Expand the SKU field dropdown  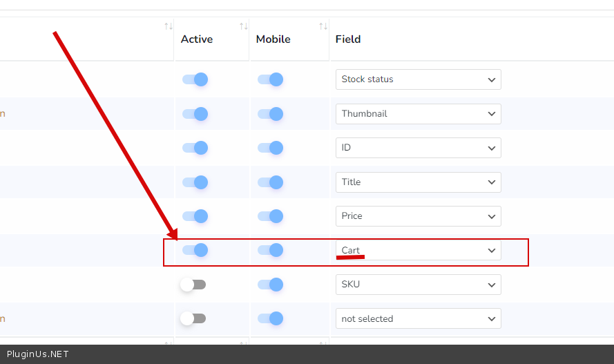pyautogui.click(x=418, y=285)
